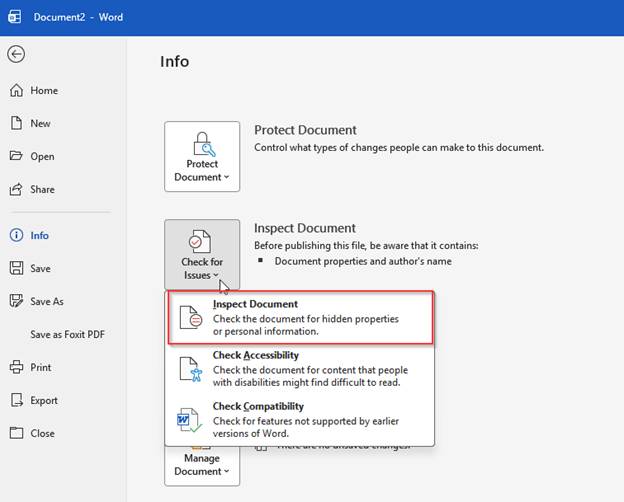
Task: Choose Save As in the sidebar
Action: [47, 301]
